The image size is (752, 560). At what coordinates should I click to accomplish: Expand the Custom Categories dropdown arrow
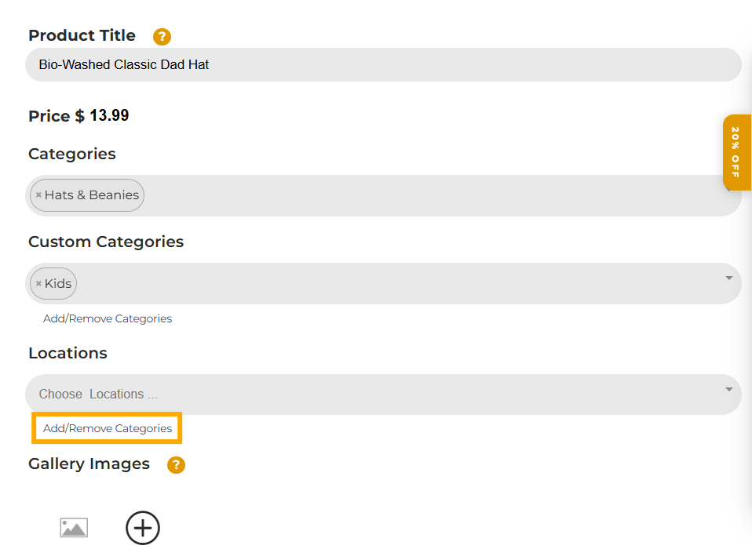pos(729,278)
